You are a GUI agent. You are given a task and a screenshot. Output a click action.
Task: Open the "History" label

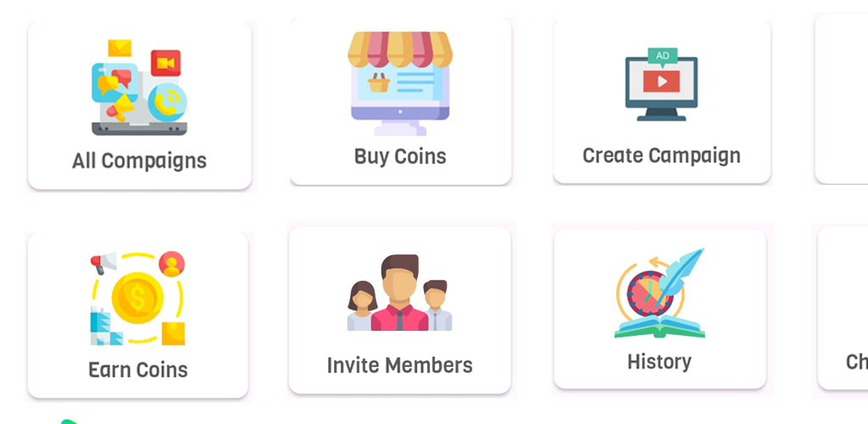[x=659, y=362]
